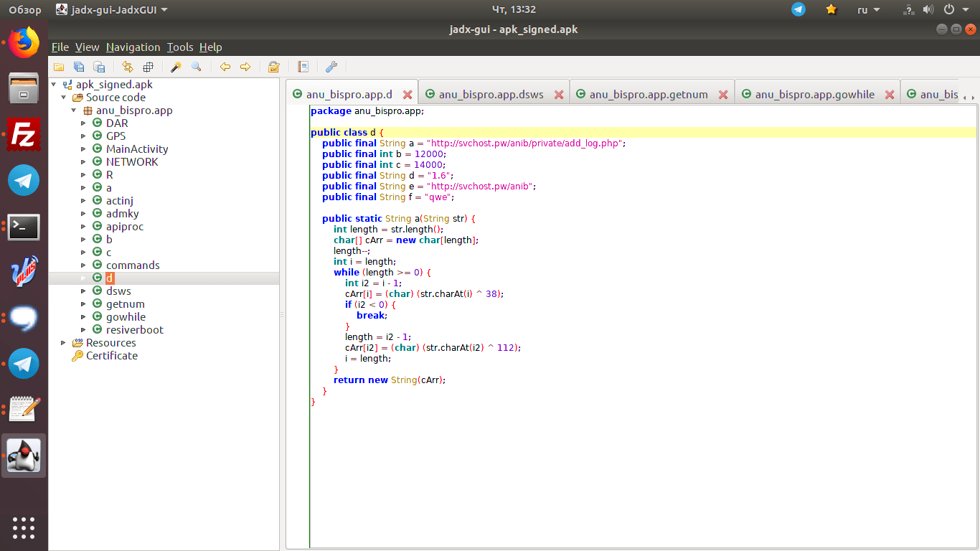Open Certificate in the project tree
Image resolution: width=980 pixels, height=551 pixels.
(x=111, y=355)
